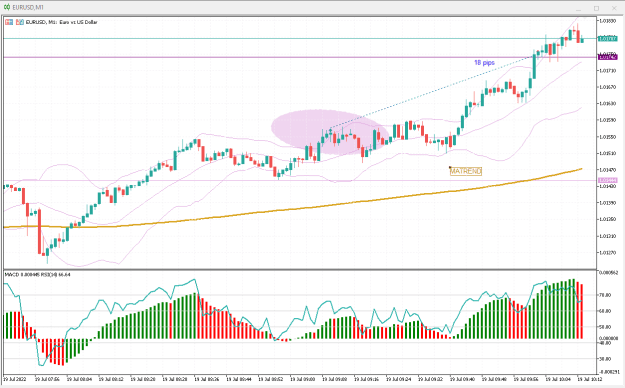Click the 70.00 level on the RSI scale

[605, 295]
